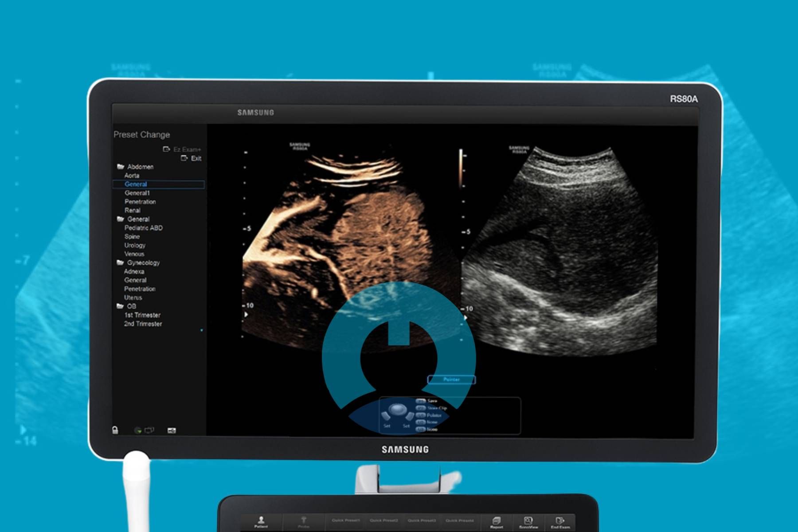Tap Quick Preset4 on touch panel
Screen dimensions: 798x532
(x=460, y=520)
